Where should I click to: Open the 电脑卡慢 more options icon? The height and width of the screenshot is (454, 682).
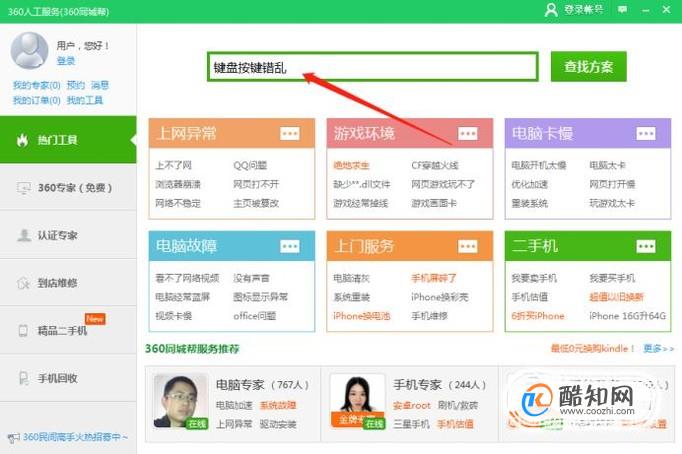[646, 133]
